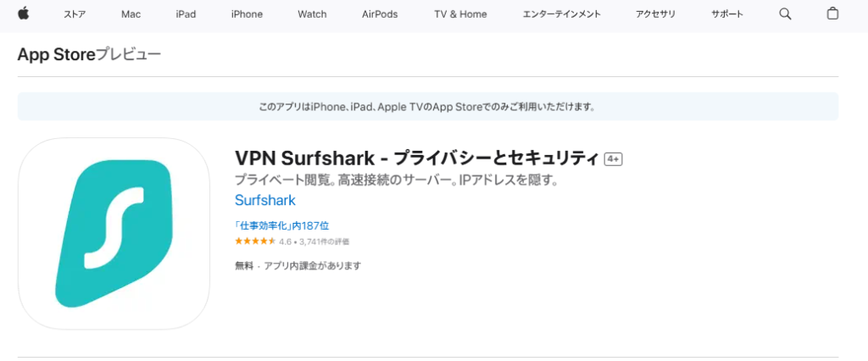Click the App Store heading link
The width and height of the screenshot is (868, 361).
point(56,54)
